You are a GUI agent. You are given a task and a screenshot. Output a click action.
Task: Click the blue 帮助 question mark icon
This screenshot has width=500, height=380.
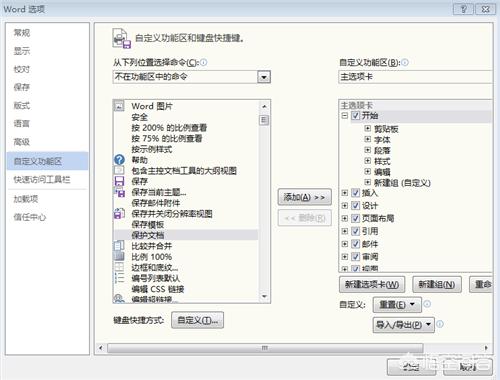coord(119,160)
